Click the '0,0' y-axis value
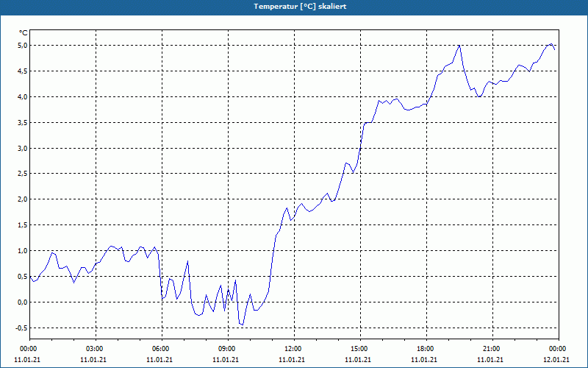 tap(24, 302)
